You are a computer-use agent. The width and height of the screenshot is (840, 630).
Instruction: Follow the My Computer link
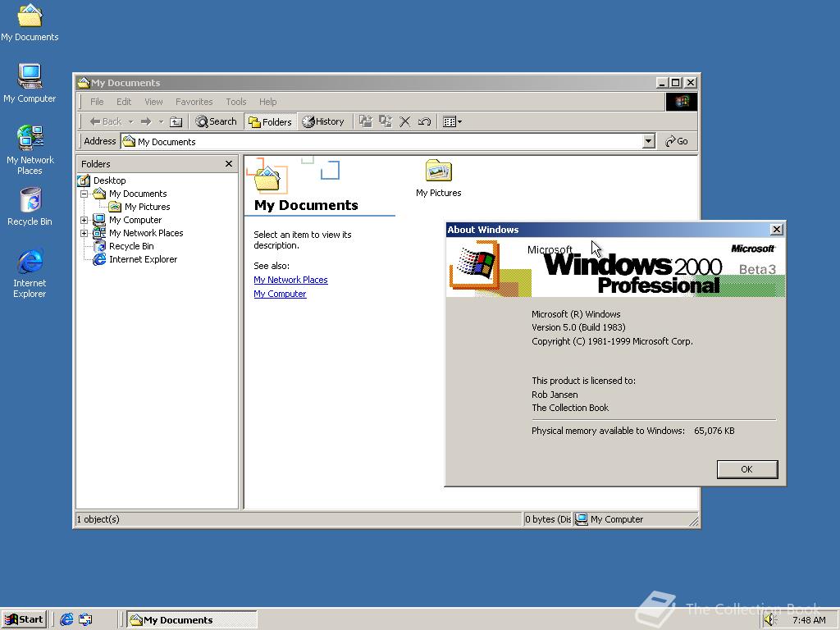(x=280, y=294)
